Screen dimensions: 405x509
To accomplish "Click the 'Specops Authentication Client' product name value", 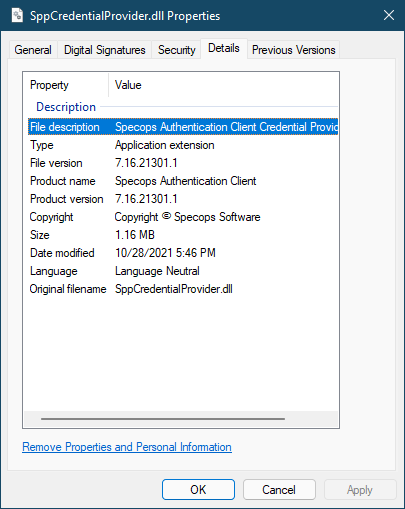I will [x=186, y=181].
